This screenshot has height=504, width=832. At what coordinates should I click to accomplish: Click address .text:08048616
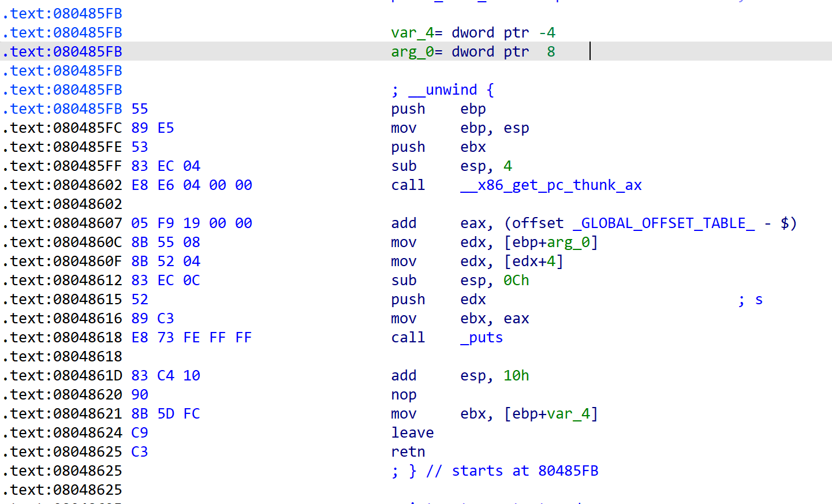62,318
